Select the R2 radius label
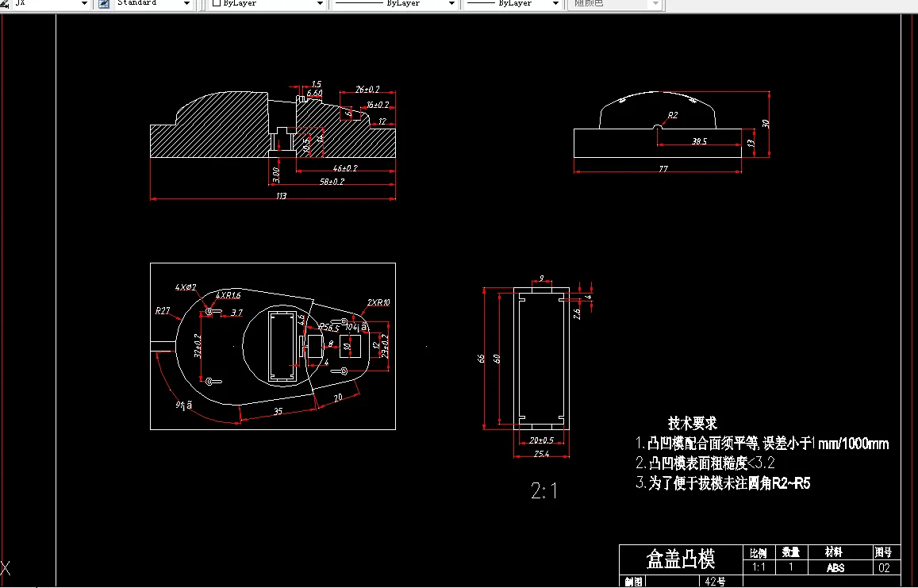The width and height of the screenshot is (918, 588). tap(673, 115)
